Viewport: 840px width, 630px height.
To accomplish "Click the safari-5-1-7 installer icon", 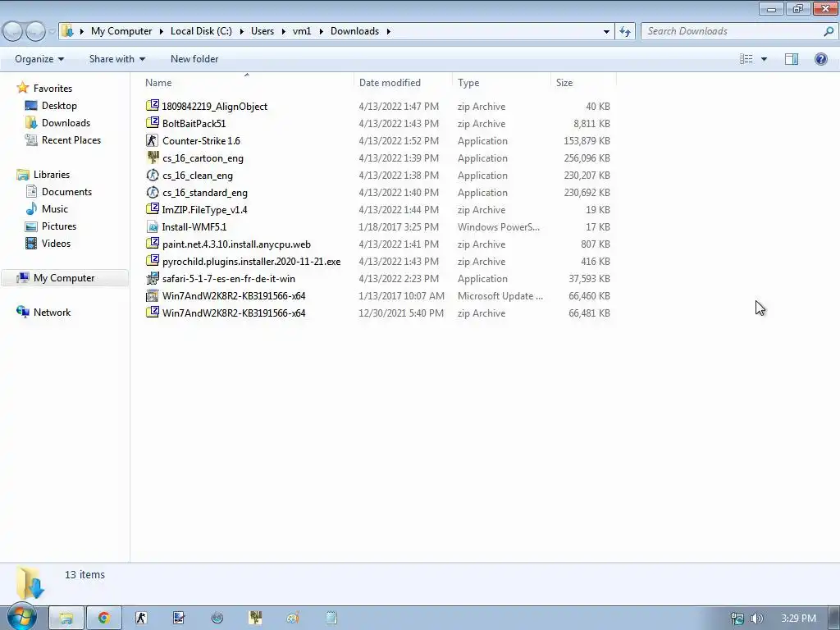I will (153, 278).
